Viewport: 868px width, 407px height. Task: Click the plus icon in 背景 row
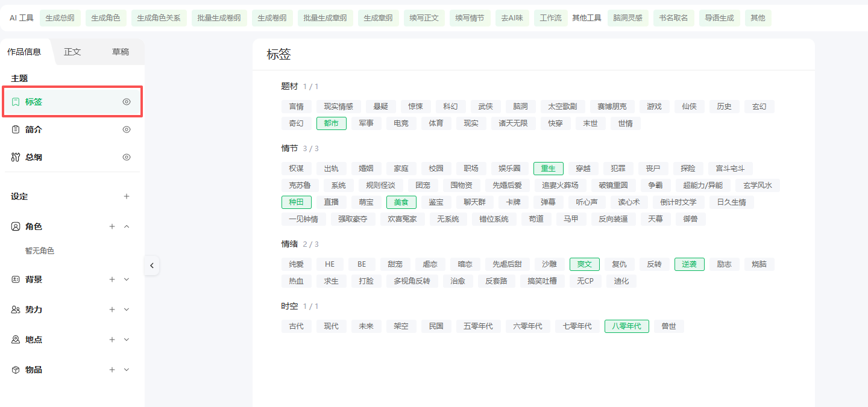112,279
